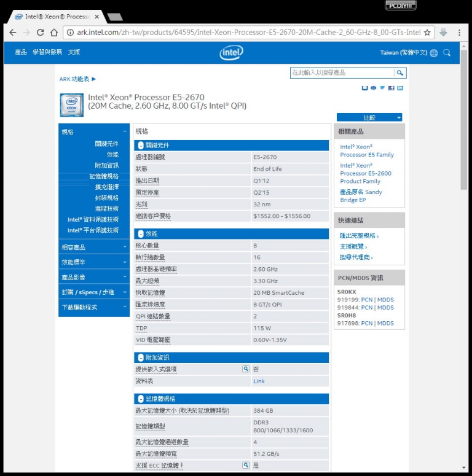Click the VID 電壓範圍 spec label
Screen dimensions: 472x476
[153, 340]
